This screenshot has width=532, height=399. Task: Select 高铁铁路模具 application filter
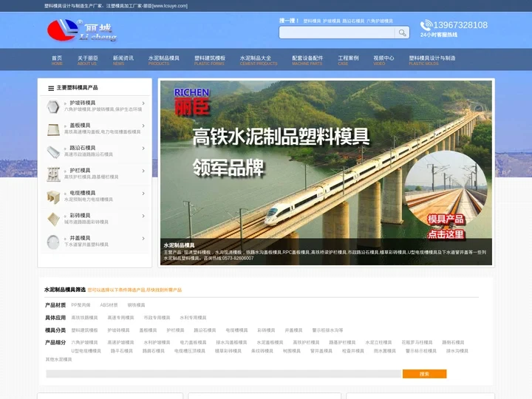(84, 318)
